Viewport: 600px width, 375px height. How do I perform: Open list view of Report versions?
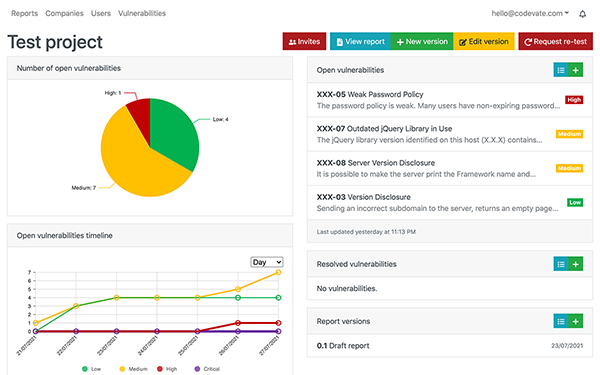(x=561, y=321)
